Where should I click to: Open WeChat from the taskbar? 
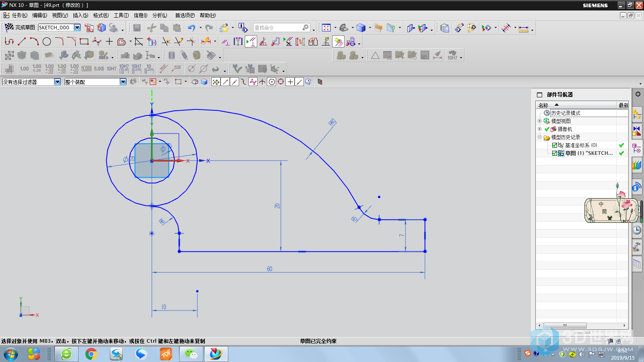pyautogui.click(x=191, y=354)
